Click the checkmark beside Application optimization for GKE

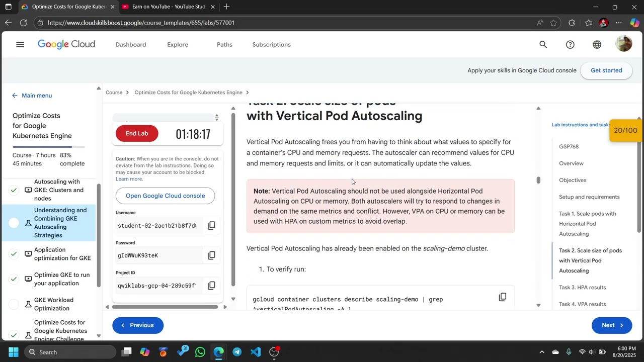pos(14,254)
